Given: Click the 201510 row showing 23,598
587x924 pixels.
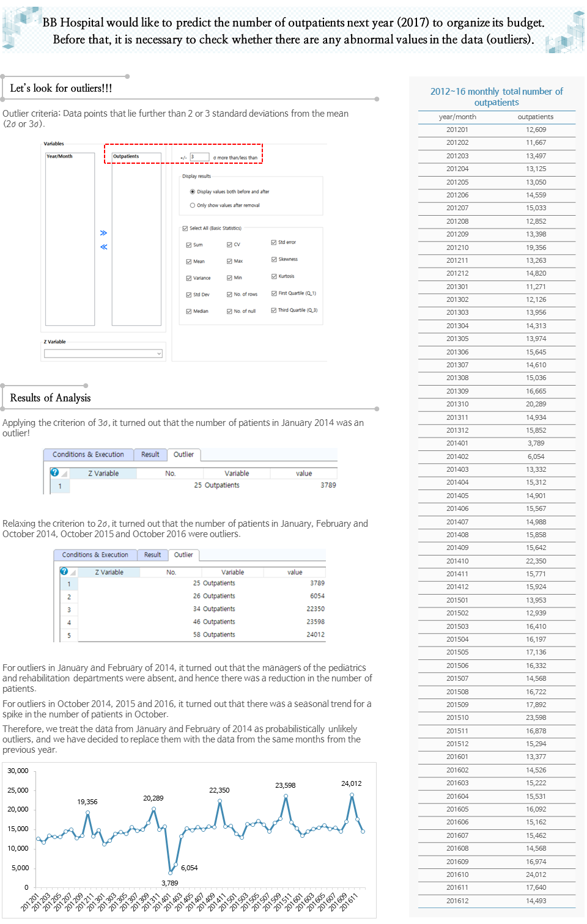Looking at the screenshot, I should click(497, 718).
